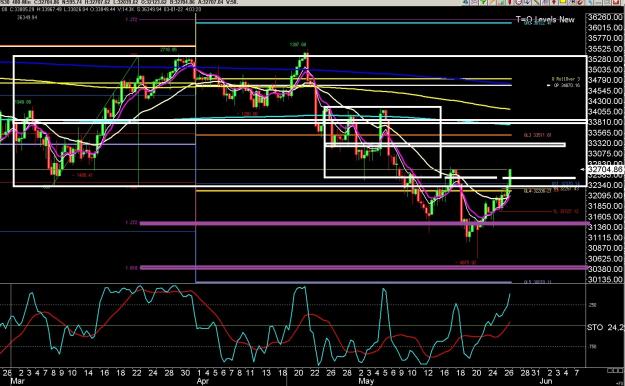The width and height of the screenshot is (625, 386).
Task: Click the 36260.00 price axis label
Action: pyautogui.click(x=605, y=17)
